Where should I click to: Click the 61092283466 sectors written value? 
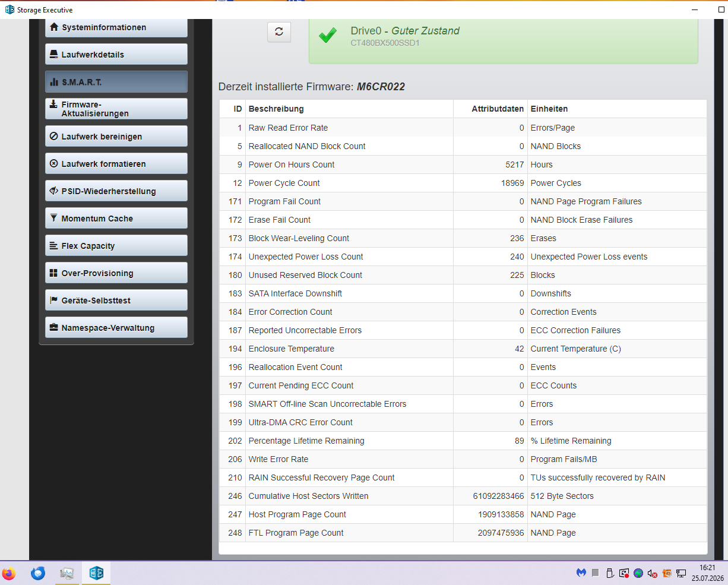[499, 496]
